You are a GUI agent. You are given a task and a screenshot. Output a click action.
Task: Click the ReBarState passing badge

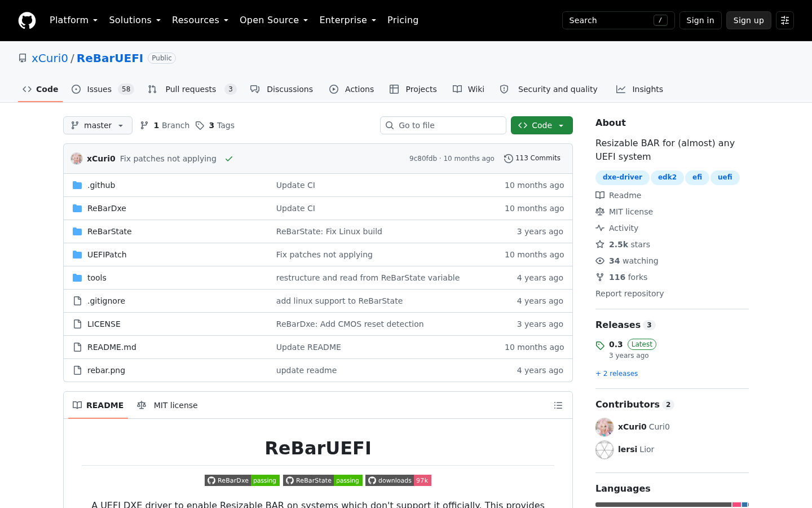(x=323, y=480)
